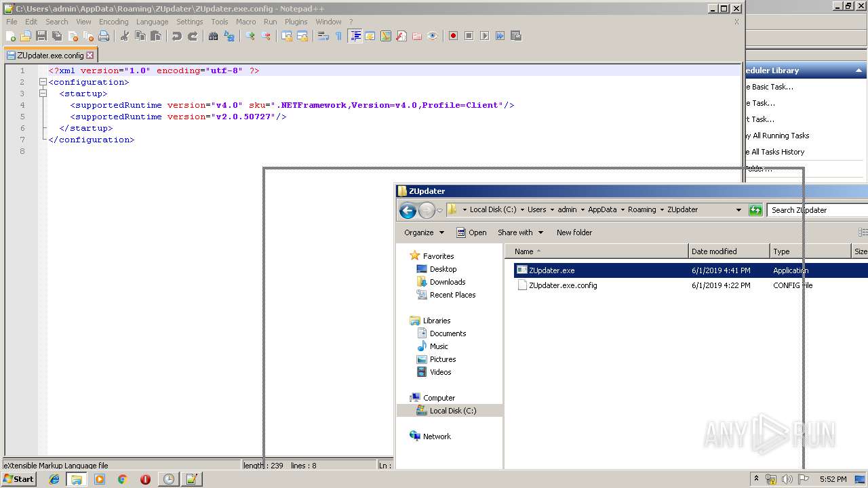The height and width of the screenshot is (488, 868).
Task: Click AppData in the address breadcrumb
Action: pyautogui.click(x=602, y=210)
